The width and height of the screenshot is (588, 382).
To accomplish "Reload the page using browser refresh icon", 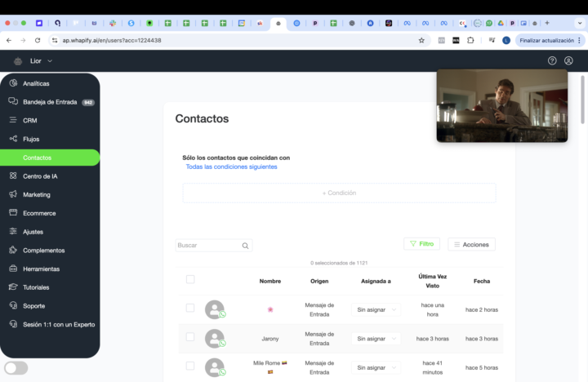I will (x=37, y=40).
